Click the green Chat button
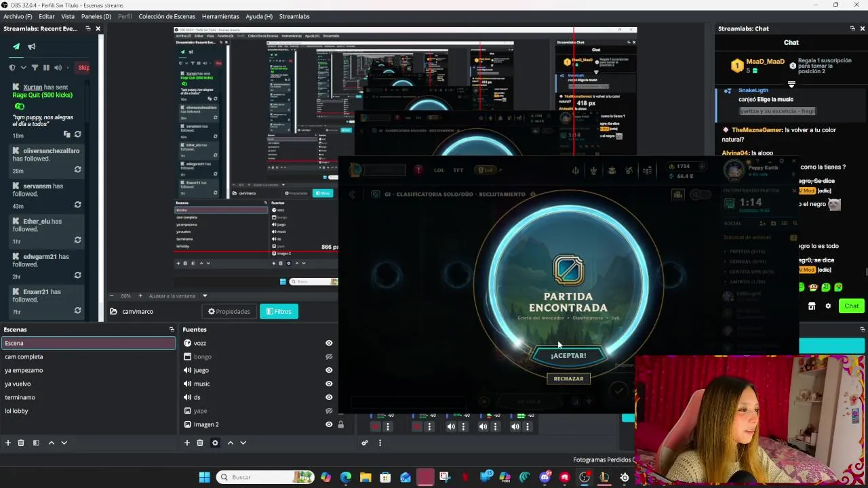Screen dimensions: 868x488 tap(852, 306)
